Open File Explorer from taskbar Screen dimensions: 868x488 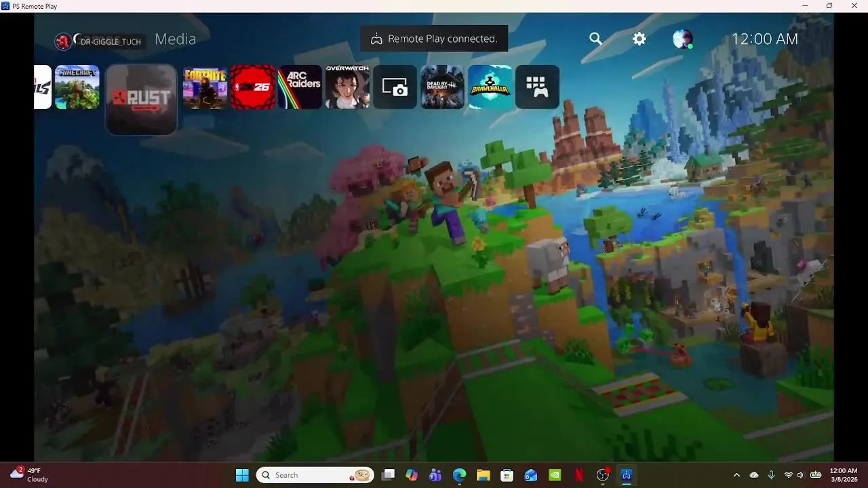(x=483, y=475)
